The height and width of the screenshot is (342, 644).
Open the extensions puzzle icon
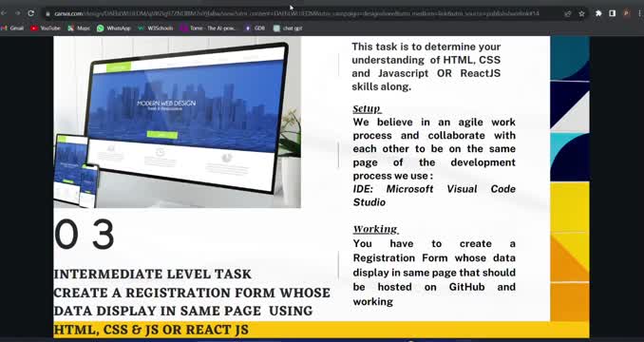(x=598, y=13)
